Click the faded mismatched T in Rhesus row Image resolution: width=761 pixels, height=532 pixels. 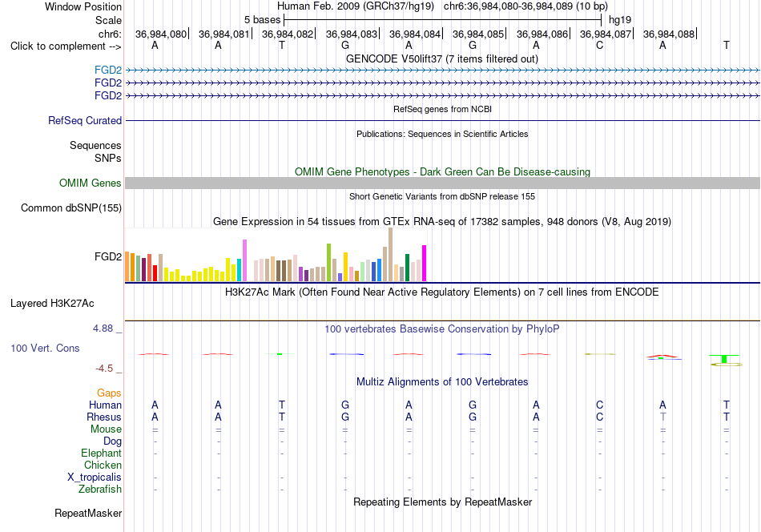[x=662, y=417]
